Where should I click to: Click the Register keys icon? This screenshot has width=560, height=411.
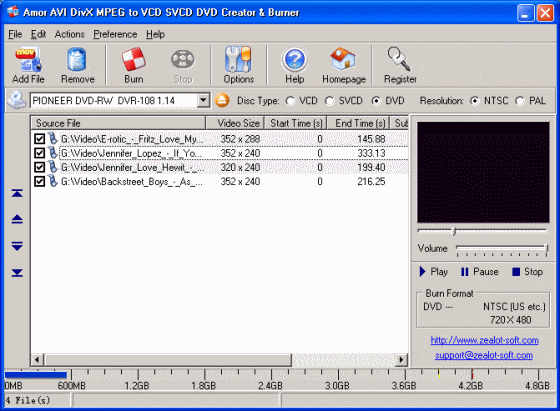coord(399,59)
